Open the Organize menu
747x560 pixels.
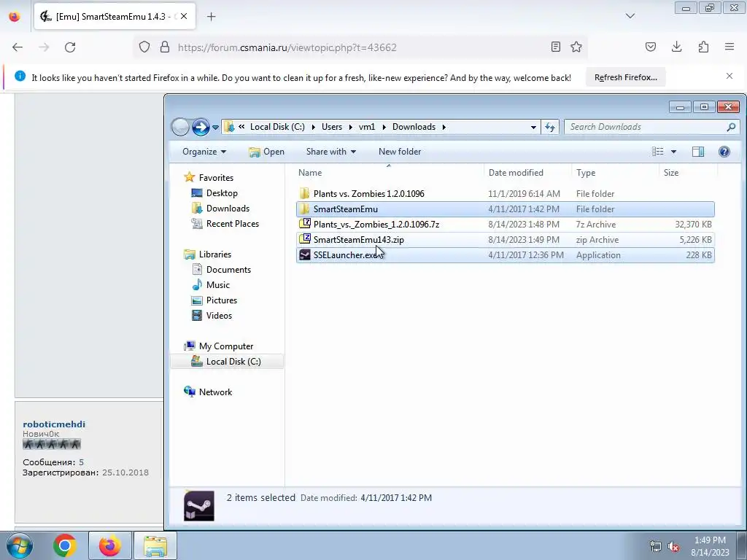(x=204, y=152)
